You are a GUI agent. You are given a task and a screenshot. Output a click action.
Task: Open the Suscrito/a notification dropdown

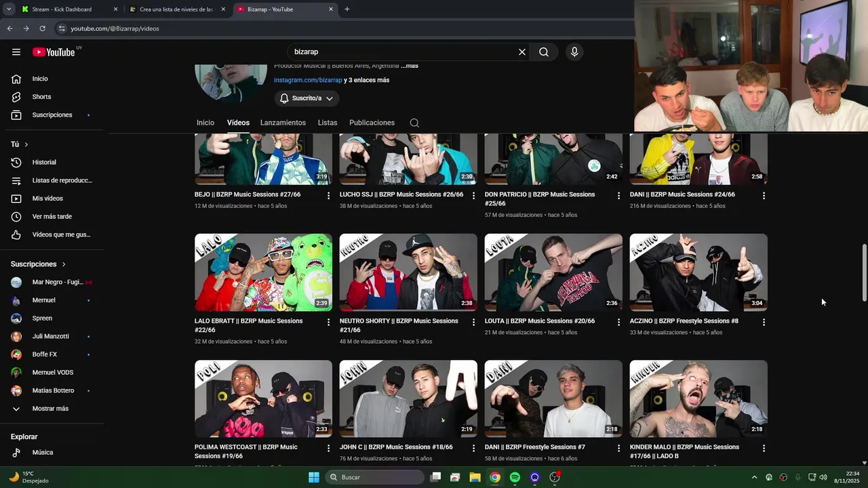(x=307, y=98)
